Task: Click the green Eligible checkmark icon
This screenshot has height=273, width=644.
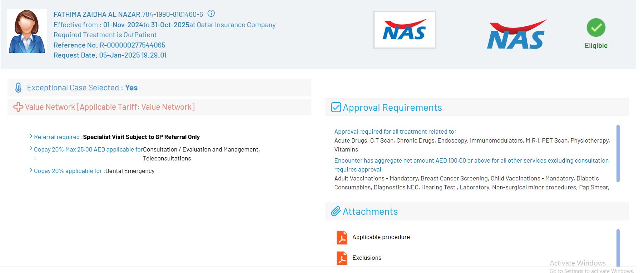Action: [x=596, y=28]
